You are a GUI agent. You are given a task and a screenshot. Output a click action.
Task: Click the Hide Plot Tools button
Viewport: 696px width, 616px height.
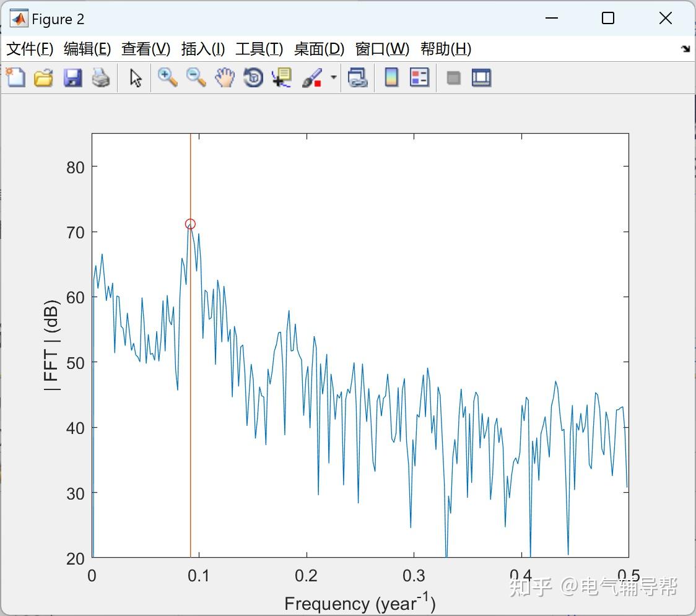453,77
